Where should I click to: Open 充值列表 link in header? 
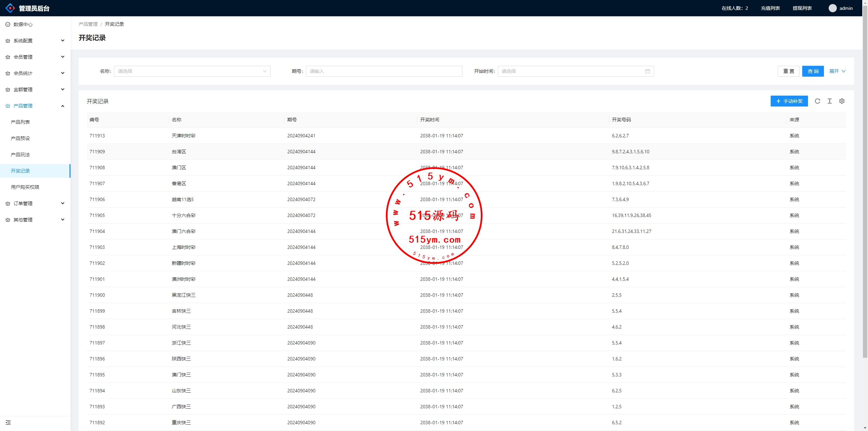pyautogui.click(x=770, y=8)
